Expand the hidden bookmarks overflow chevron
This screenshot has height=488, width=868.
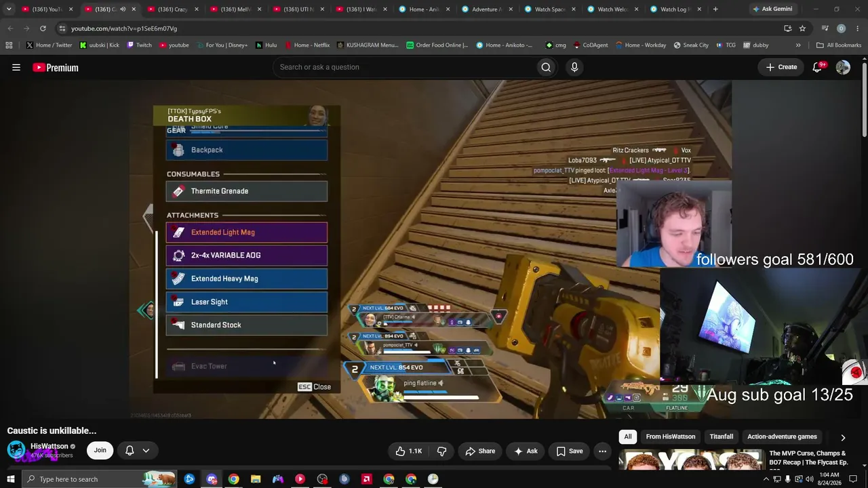(x=798, y=45)
